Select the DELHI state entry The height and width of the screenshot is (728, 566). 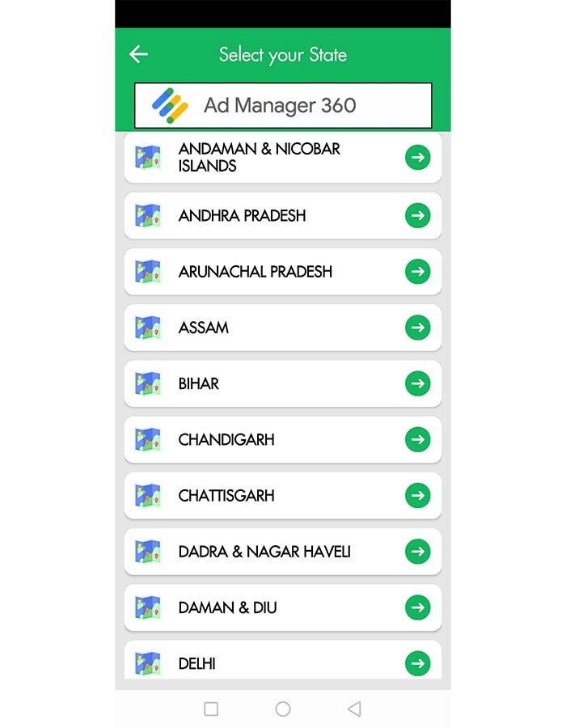click(x=283, y=660)
